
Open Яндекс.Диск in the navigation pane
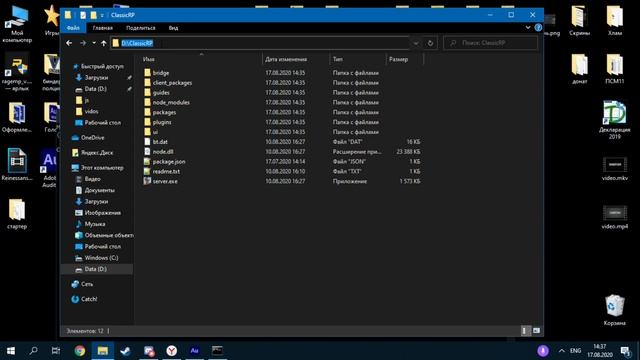click(x=97, y=153)
